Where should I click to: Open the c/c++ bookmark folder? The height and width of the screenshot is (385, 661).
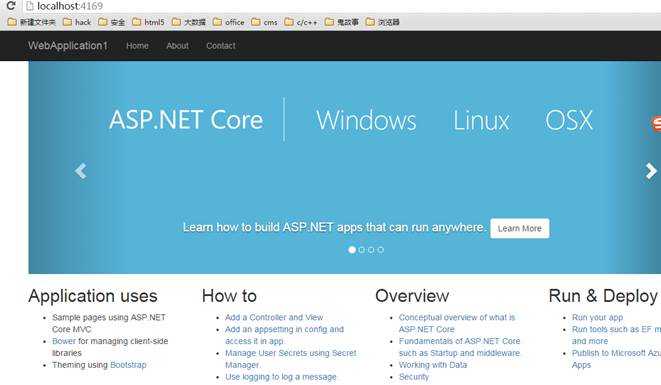(x=301, y=22)
